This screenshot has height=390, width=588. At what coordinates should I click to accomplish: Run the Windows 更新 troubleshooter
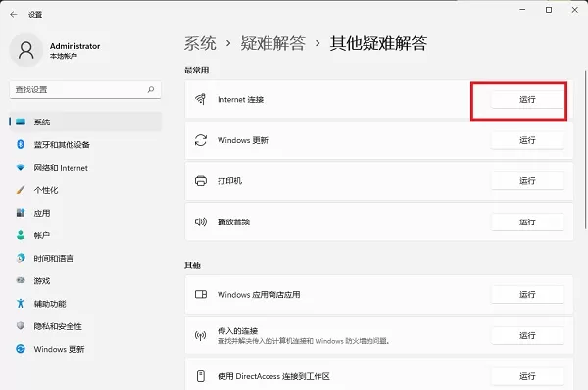tap(527, 140)
